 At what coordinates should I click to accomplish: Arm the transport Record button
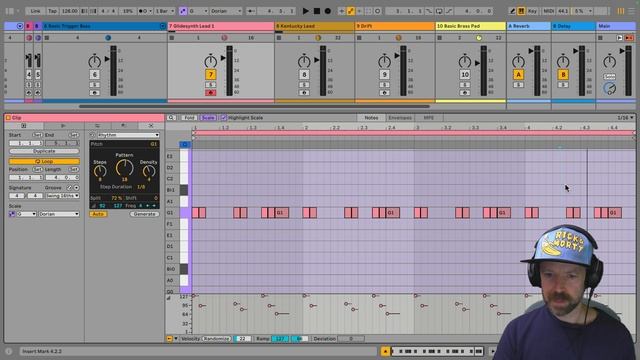click(x=328, y=11)
